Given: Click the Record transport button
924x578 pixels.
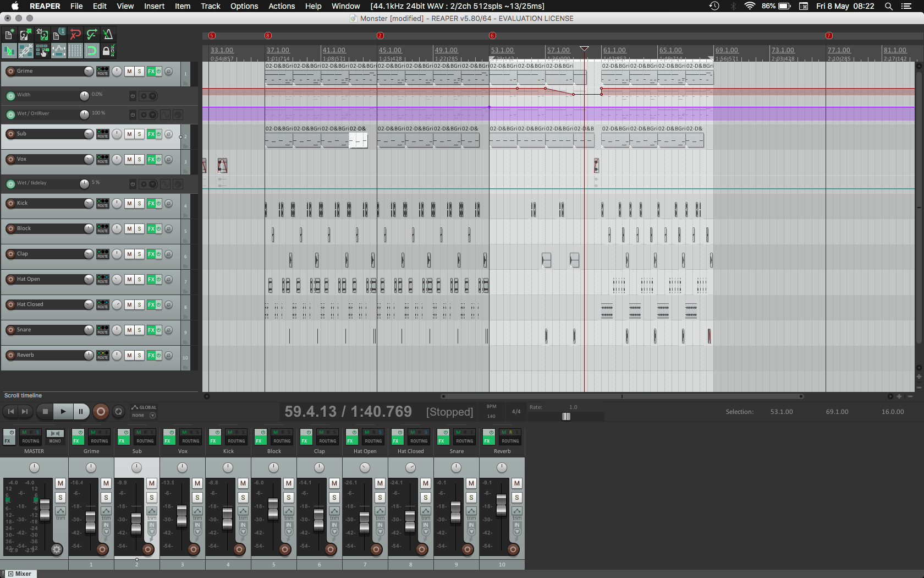Looking at the screenshot, I should [x=101, y=411].
